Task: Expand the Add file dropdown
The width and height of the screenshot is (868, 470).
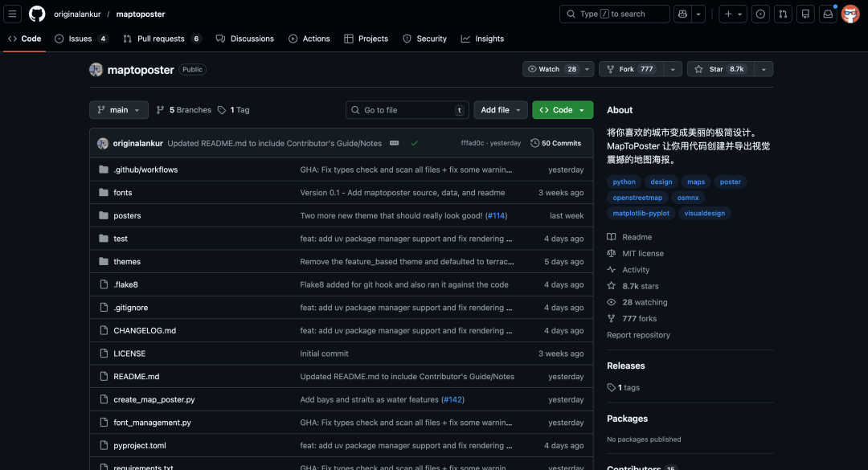Action: [x=500, y=109]
